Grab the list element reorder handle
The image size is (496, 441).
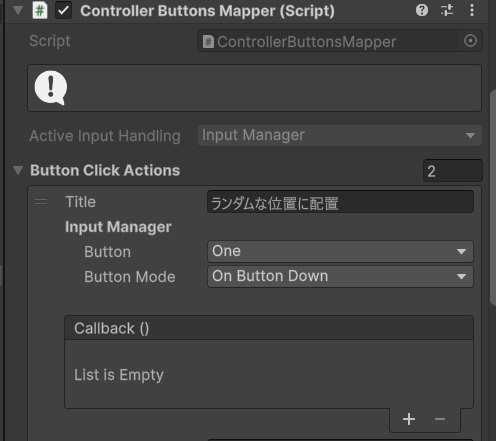[x=41, y=202]
